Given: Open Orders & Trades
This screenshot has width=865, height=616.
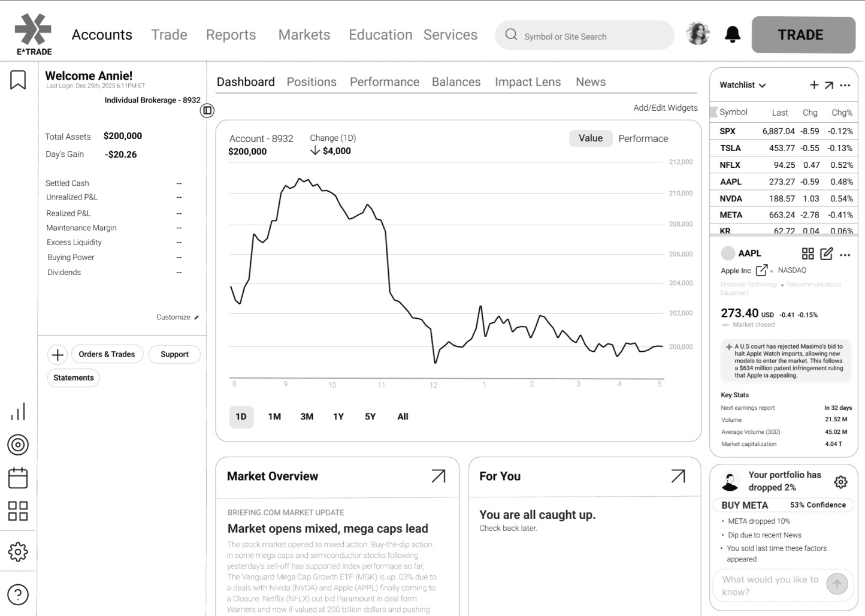Looking at the screenshot, I should click(107, 355).
